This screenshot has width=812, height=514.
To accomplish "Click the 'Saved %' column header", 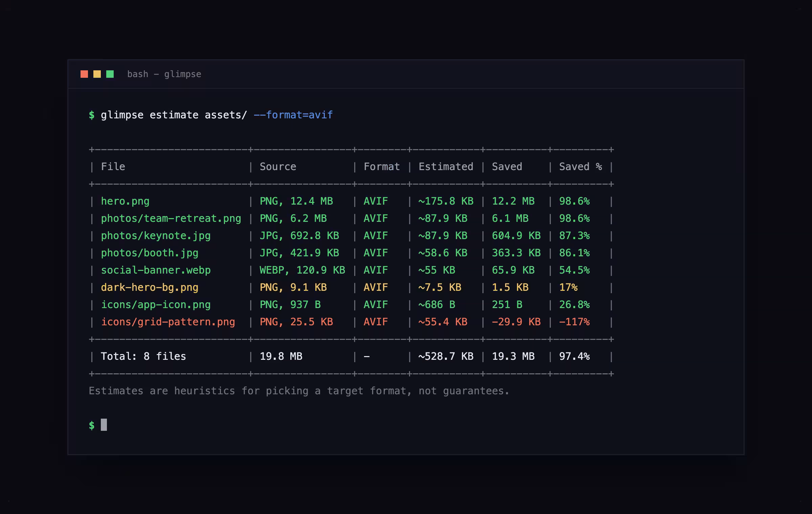I will click(x=581, y=167).
